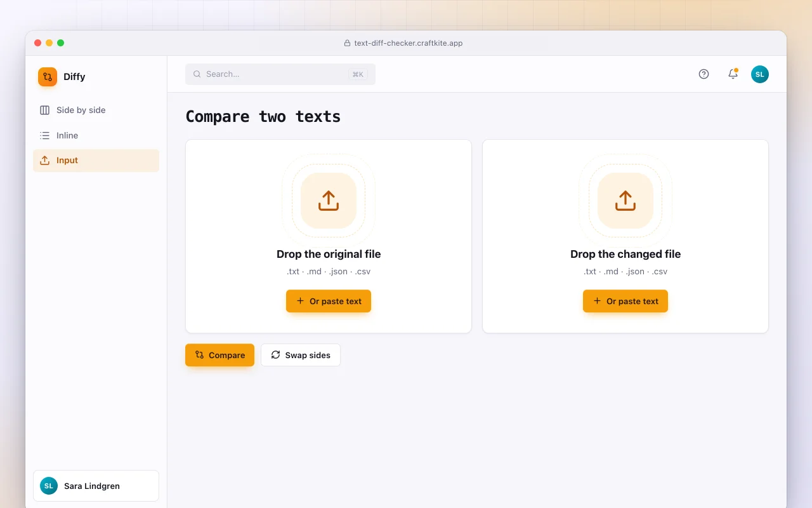The width and height of the screenshot is (812, 508).
Task: Click the Diffy app name
Action: tap(74, 77)
